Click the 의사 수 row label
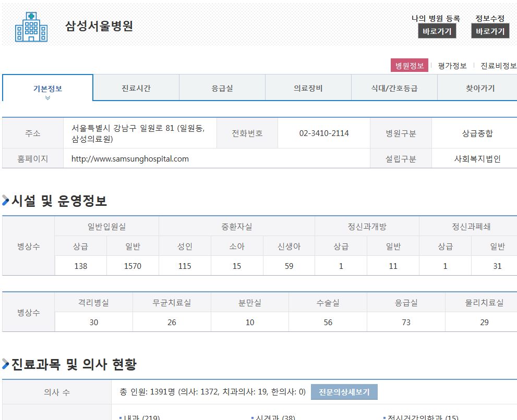The image size is (517, 420). [x=57, y=392]
